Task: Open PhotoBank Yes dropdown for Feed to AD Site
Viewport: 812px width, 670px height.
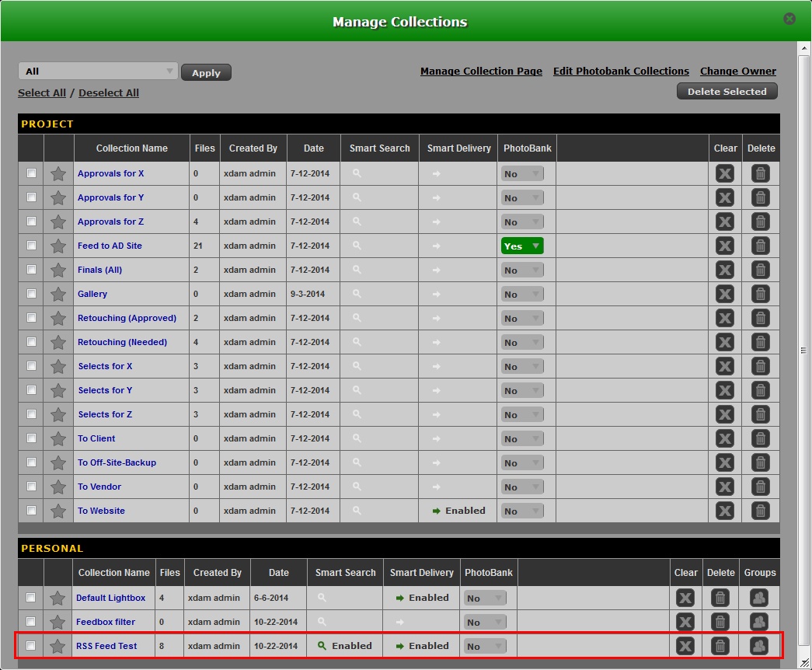Action: (x=522, y=246)
